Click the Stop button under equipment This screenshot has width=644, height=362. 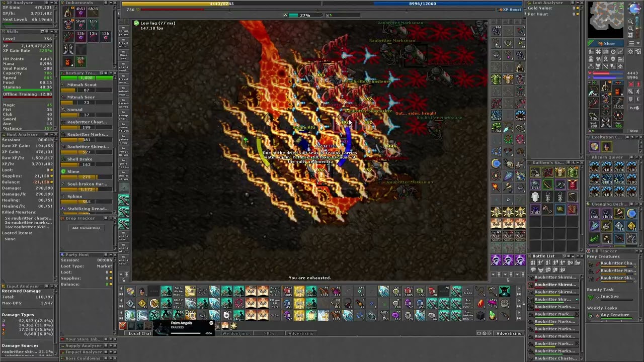(x=634, y=131)
